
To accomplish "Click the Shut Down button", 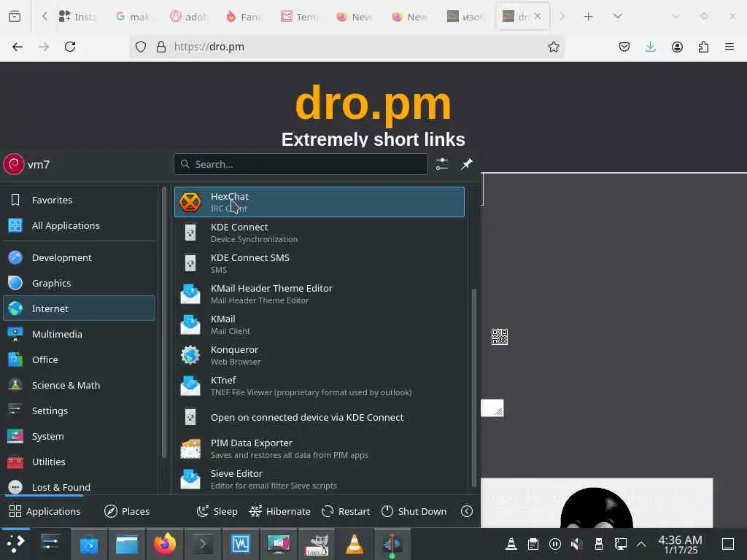I will tap(414, 511).
